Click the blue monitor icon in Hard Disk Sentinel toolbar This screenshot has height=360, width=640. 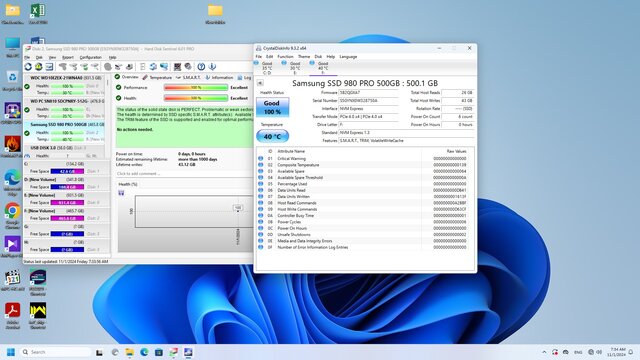pyautogui.click(x=164, y=67)
